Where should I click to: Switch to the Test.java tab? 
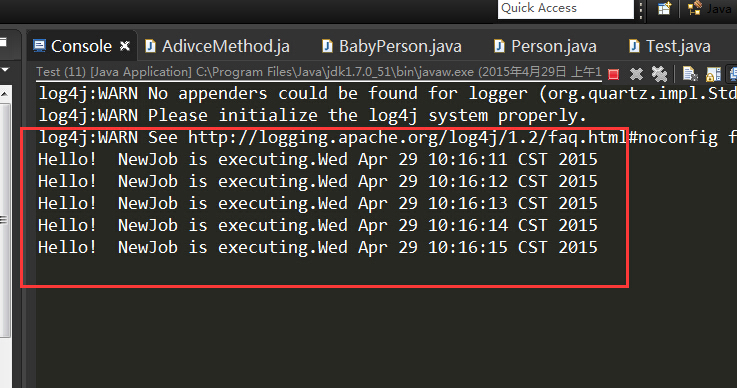tap(670, 46)
